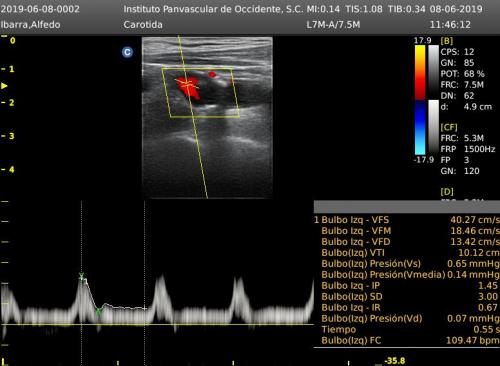Select the green end diastolic caliper marker
The width and height of the screenshot is (500, 366).
point(98,312)
